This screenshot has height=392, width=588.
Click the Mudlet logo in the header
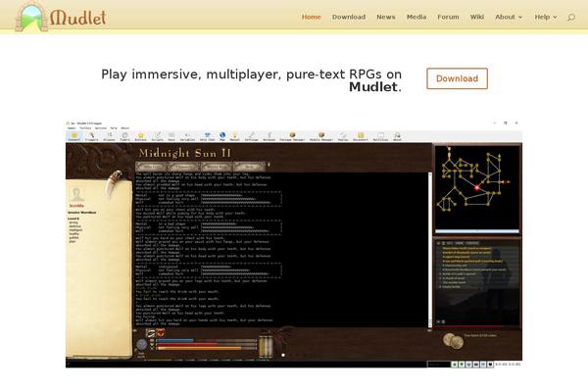click(x=61, y=17)
